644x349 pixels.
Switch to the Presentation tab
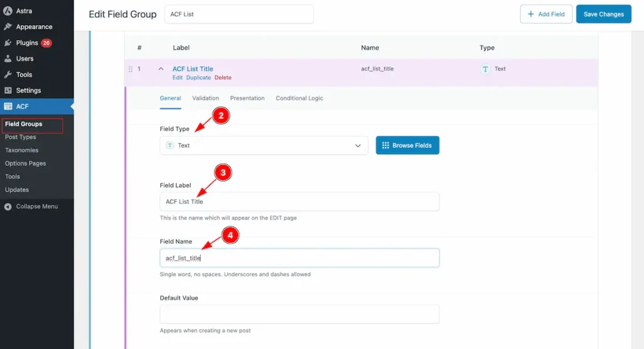tap(247, 98)
